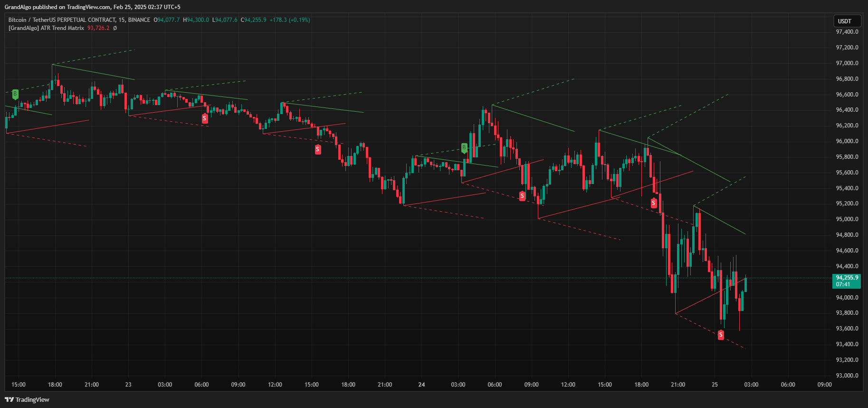This screenshot has height=408, width=868.
Task: Click the date label 25 on the time axis
Action: [x=715, y=385]
